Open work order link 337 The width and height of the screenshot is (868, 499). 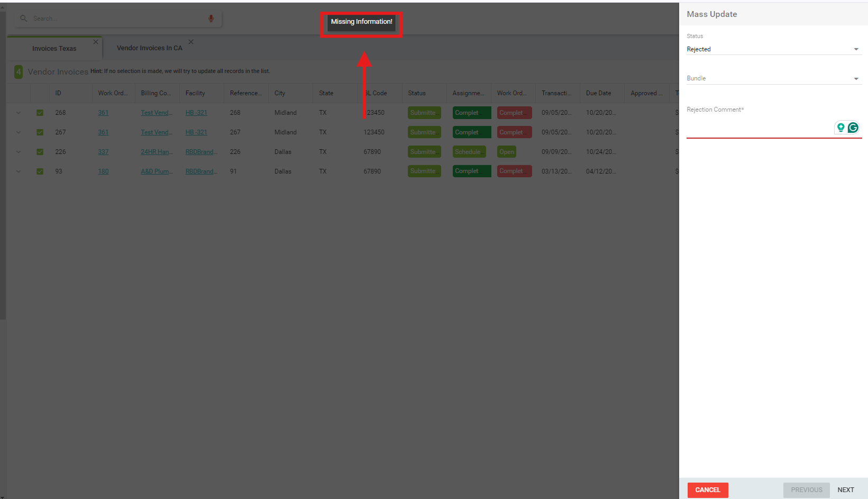click(103, 152)
